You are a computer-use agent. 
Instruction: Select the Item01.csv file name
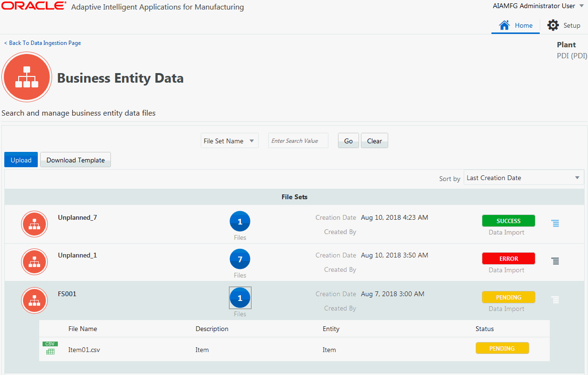(84, 350)
